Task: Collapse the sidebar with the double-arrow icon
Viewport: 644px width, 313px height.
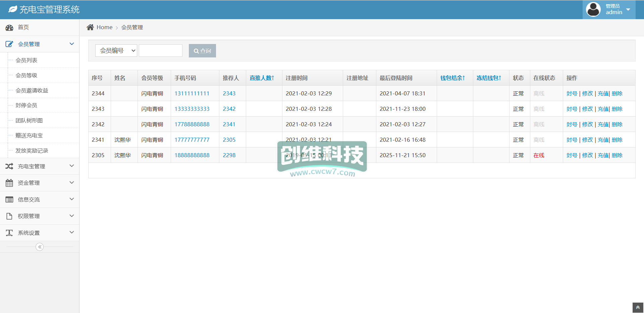Action: [40, 247]
